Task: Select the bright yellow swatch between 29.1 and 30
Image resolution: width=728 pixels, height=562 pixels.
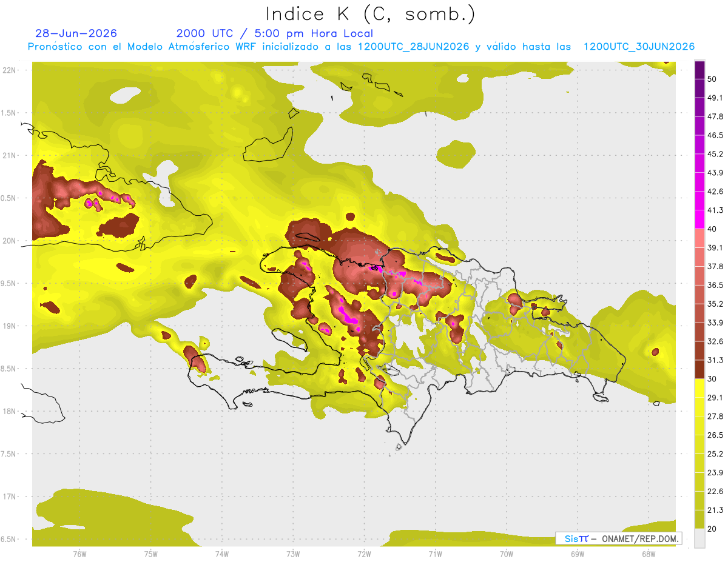Action: (x=699, y=388)
